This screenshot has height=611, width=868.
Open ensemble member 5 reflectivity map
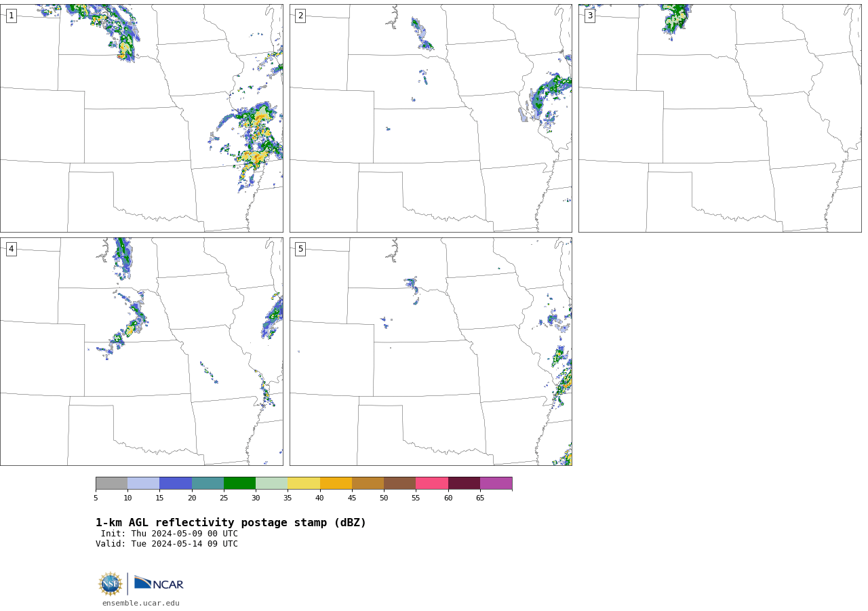(x=431, y=351)
